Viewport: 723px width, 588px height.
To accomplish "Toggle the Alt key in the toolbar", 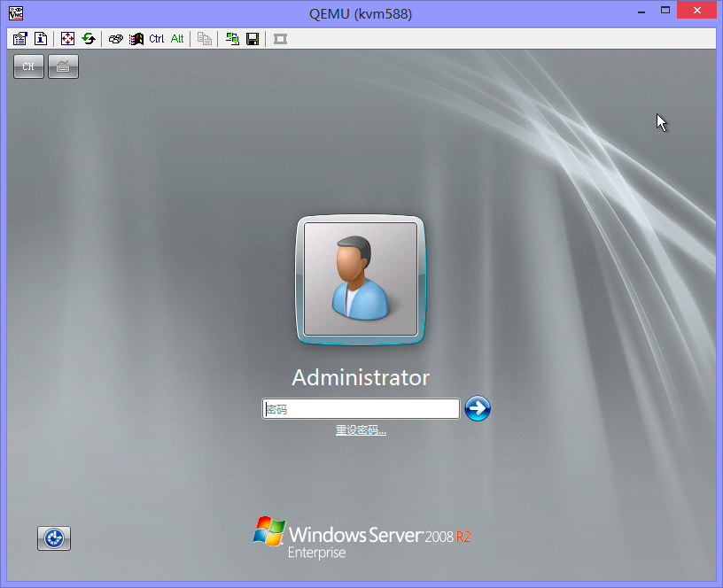I will coord(177,39).
